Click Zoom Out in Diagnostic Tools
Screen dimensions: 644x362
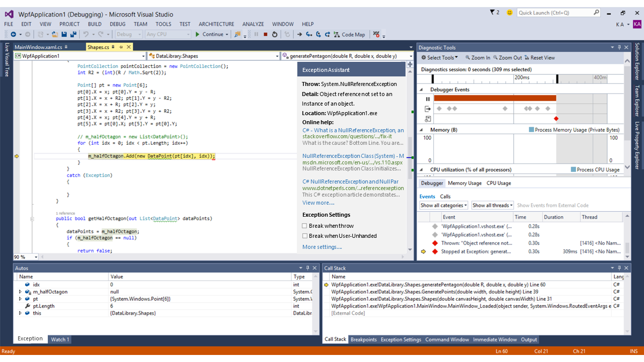[507, 58]
